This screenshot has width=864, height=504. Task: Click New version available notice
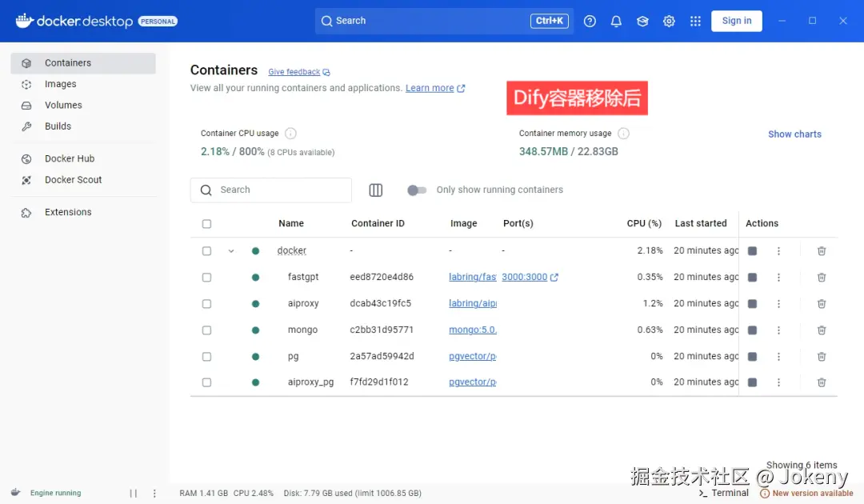[806, 493]
